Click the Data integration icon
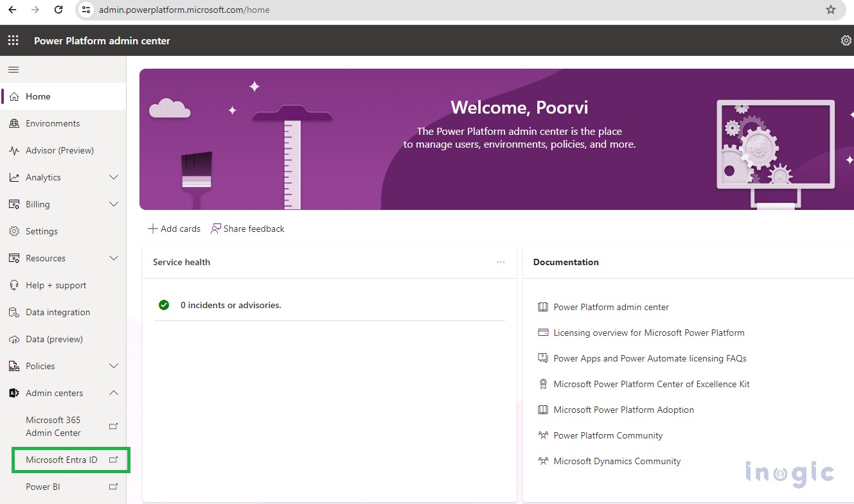The width and height of the screenshot is (854, 504). click(14, 312)
